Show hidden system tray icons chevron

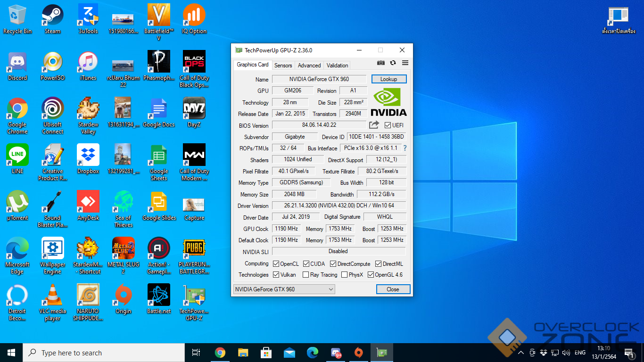point(521,353)
